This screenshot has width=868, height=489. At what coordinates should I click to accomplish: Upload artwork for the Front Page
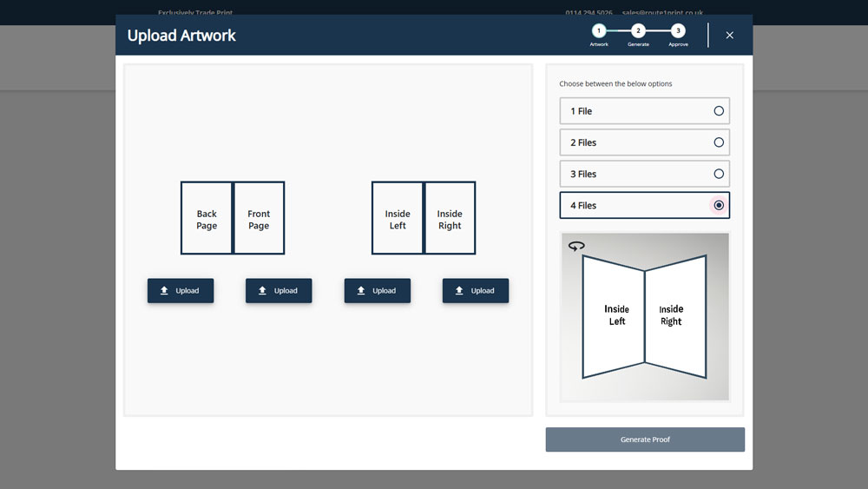tap(279, 291)
